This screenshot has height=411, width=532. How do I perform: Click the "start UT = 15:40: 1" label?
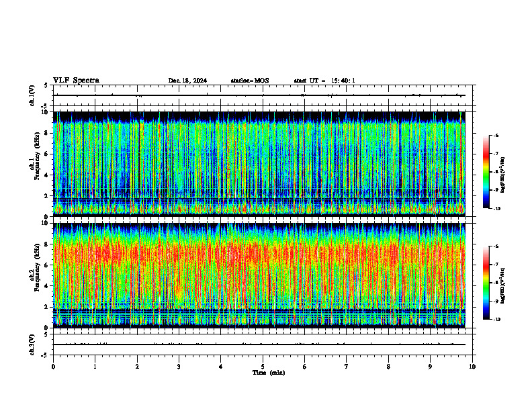(324, 81)
